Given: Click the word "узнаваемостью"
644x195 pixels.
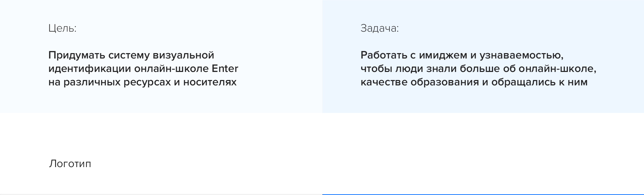Looking at the screenshot, I should pyautogui.click(x=521, y=55).
